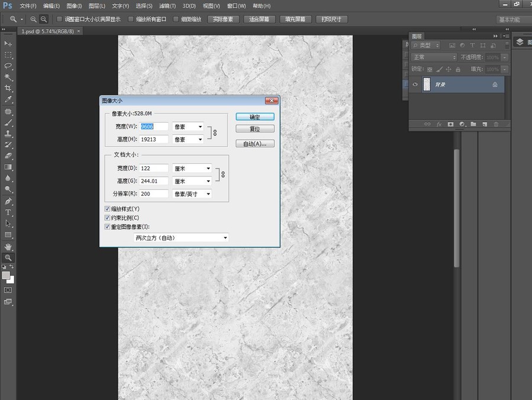This screenshot has height=400, width=532.
Task: Open the 编辑(E) menu
Action: pos(51,6)
